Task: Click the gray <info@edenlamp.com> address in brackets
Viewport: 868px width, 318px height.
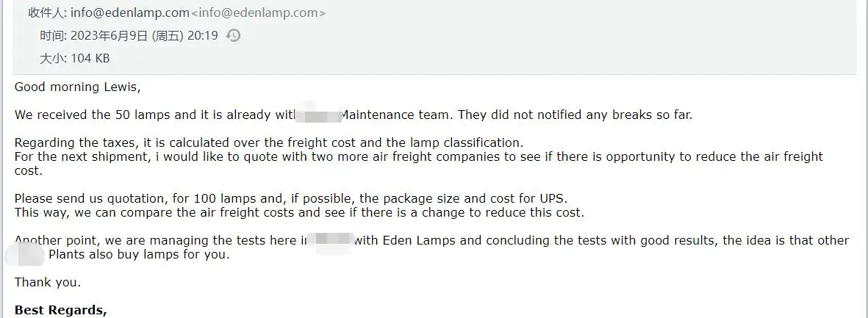Action: click(x=258, y=12)
